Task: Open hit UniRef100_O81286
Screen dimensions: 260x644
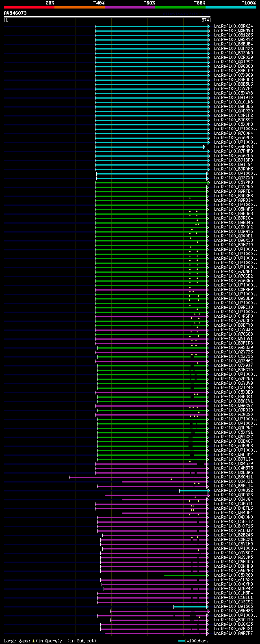Action: tap(234, 35)
